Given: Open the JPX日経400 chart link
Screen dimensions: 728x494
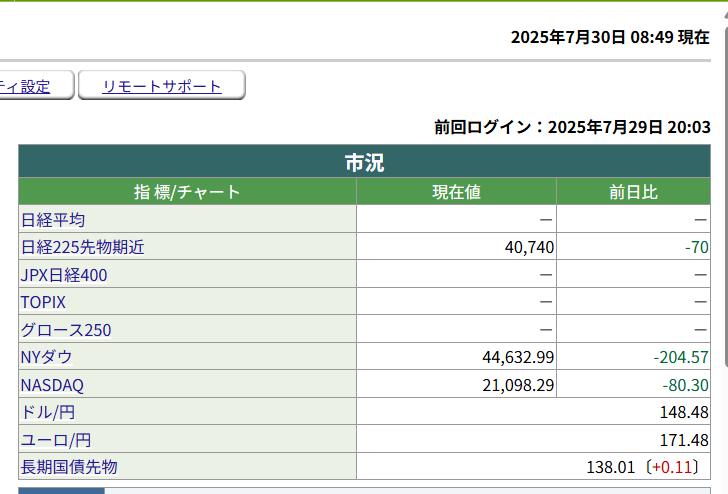Looking at the screenshot, I should [64, 275].
